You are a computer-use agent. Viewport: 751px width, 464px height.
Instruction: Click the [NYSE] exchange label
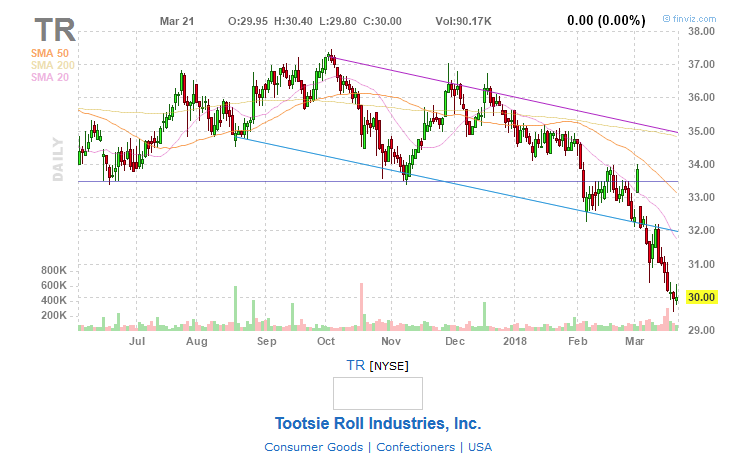[x=389, y=366]
